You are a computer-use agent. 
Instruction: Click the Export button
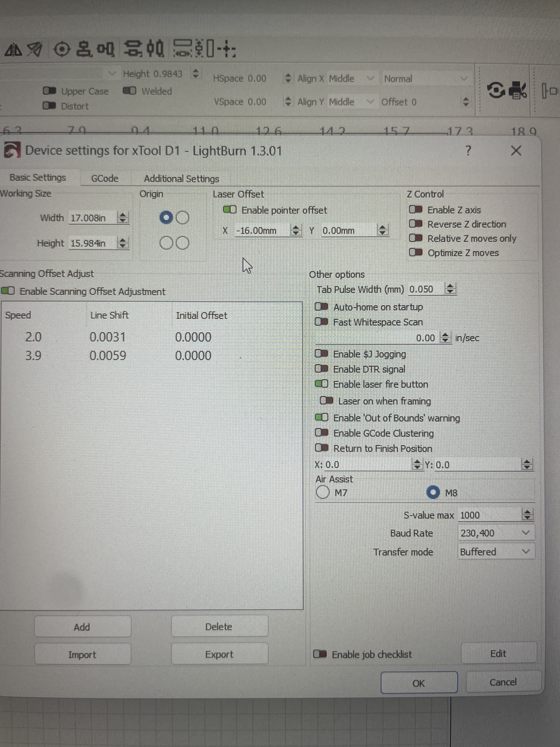click(x=219, y=654)
